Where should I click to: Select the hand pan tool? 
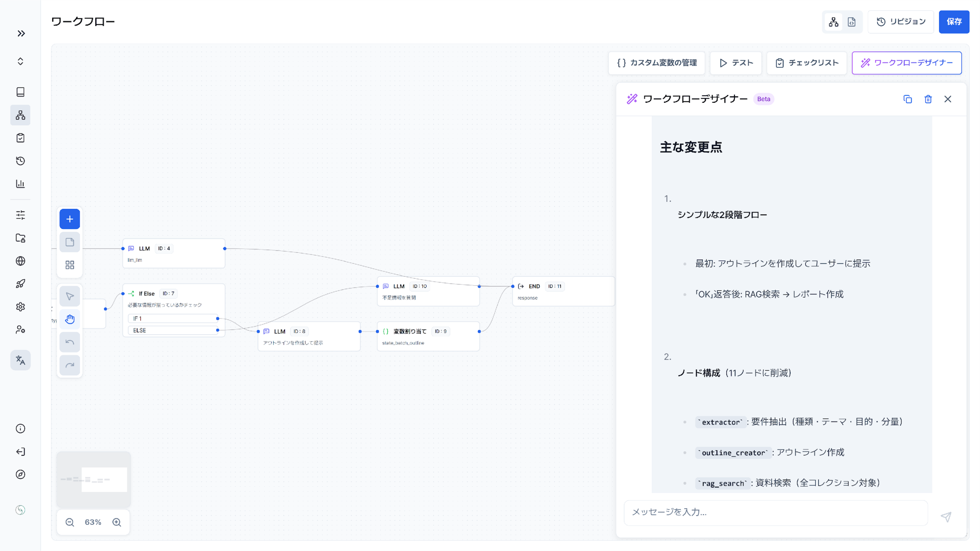(70, 319)
